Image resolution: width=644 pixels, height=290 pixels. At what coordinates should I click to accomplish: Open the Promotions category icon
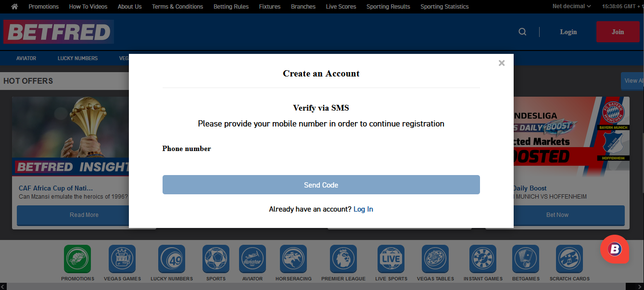[x=77, y=259]
